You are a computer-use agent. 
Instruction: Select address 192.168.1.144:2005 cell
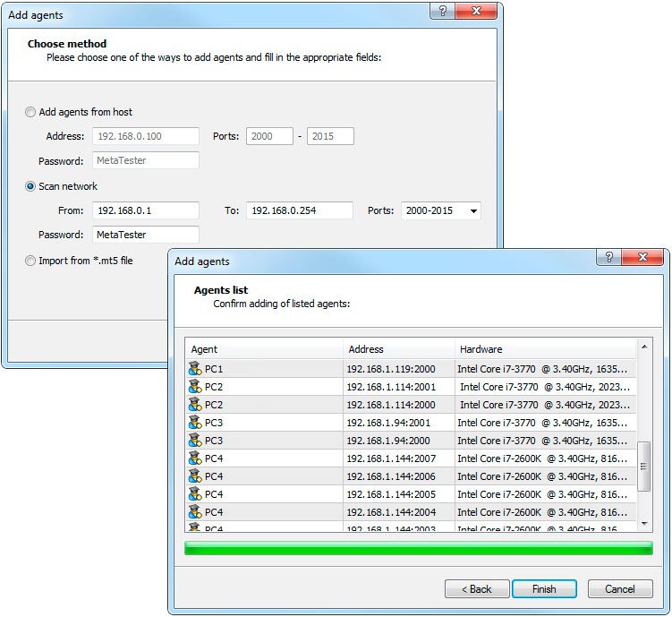(x=399, y=494)
